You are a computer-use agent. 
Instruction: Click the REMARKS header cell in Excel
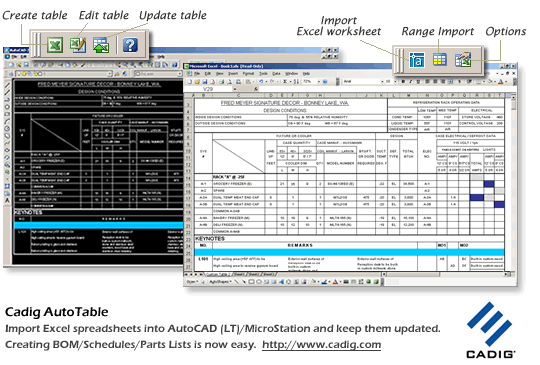coord(300,245)
